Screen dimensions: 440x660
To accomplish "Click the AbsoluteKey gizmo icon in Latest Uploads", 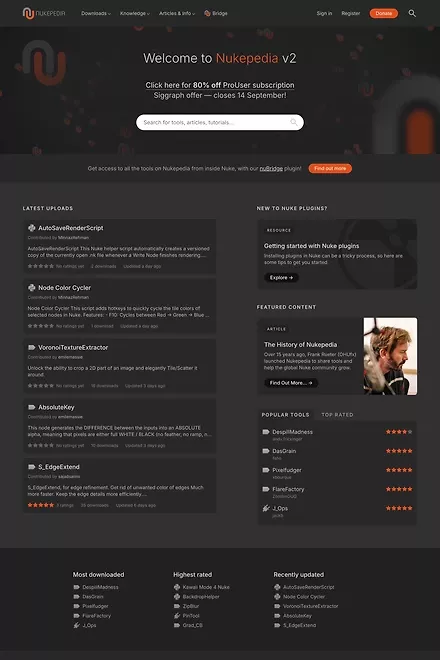I will coord(32,407).
